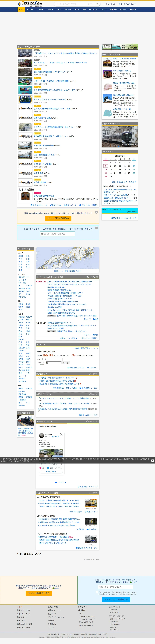Click the X logo icon on embedded post

click(x=61, y=435)
